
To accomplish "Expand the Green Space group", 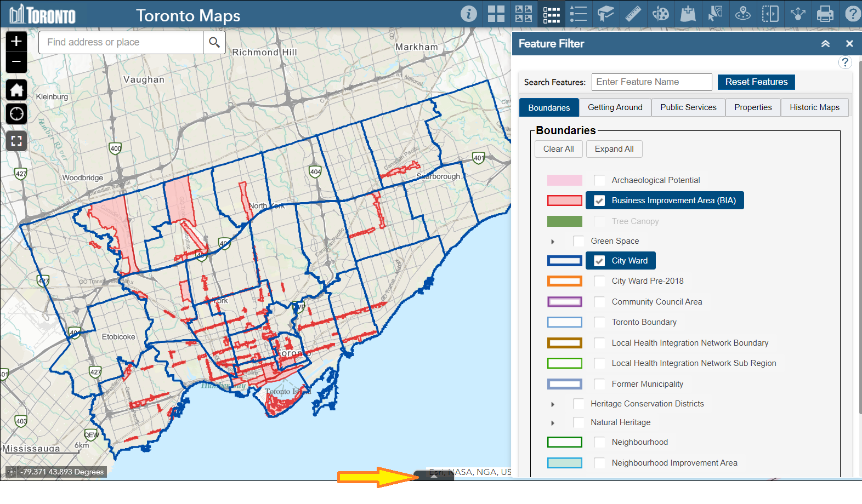I will tap(553, 242).
